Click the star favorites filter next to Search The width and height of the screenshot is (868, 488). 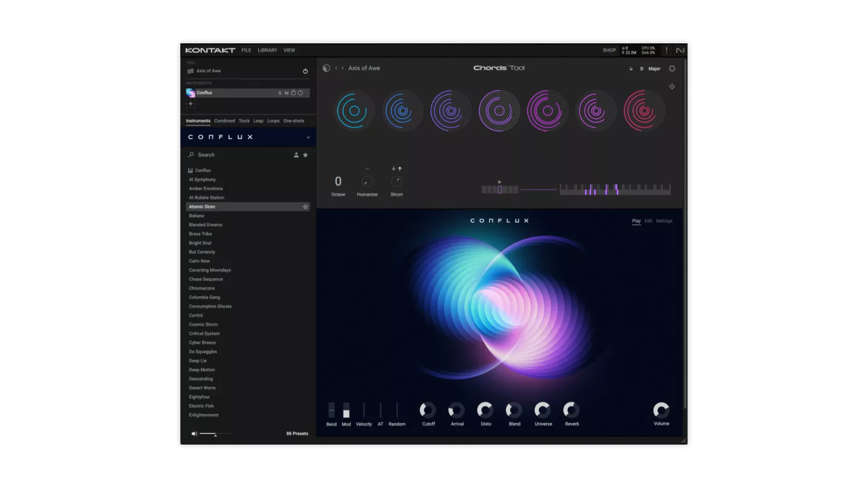(306, 155)
